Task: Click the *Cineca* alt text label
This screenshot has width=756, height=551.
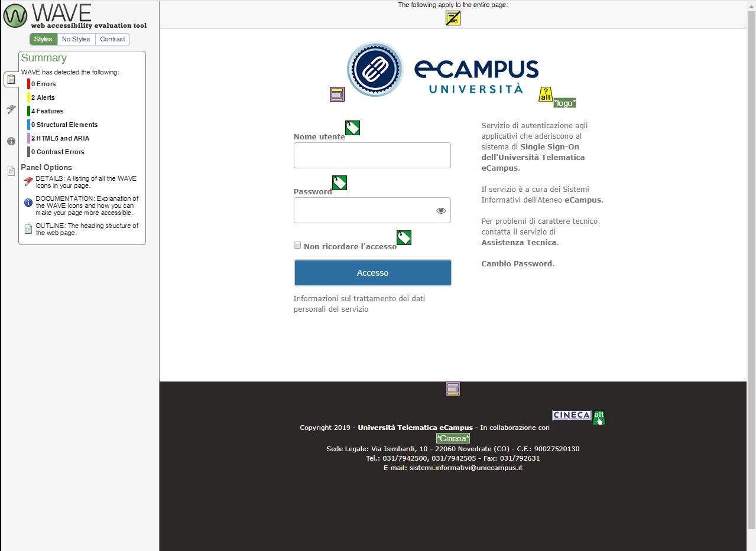Action: [x=453, y=438]
